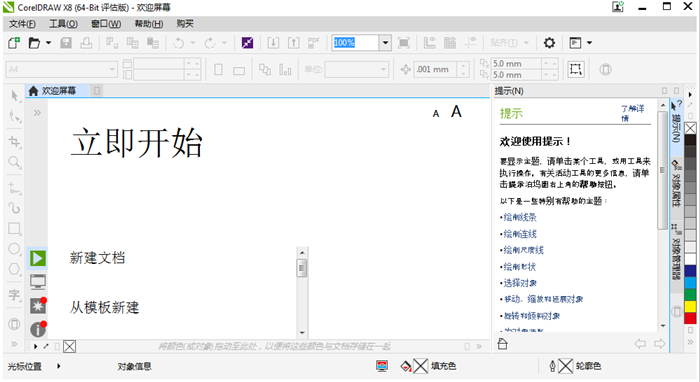Open the 绘制连线 hint topic
Image resolution: width=700 pixels, height=382 pixels.
coord(520,234)
